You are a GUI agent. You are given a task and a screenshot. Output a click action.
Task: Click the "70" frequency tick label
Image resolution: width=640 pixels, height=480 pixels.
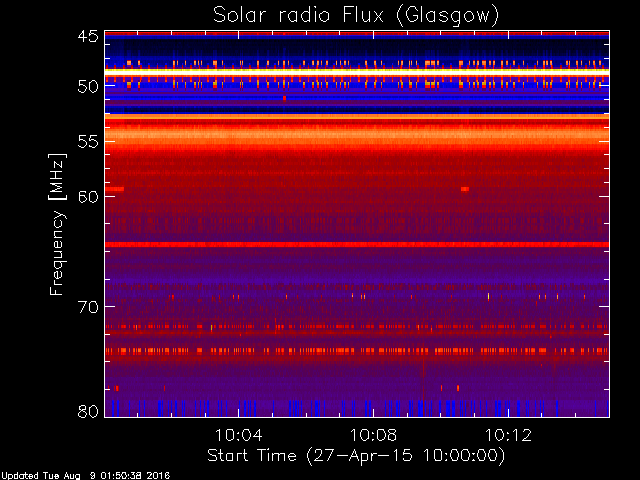coord(88,307)
